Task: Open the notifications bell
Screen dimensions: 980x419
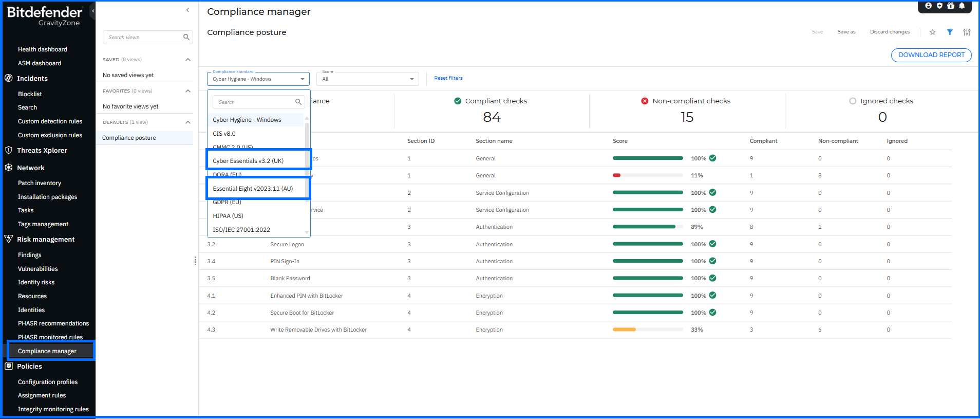Action: click(962, 6)
